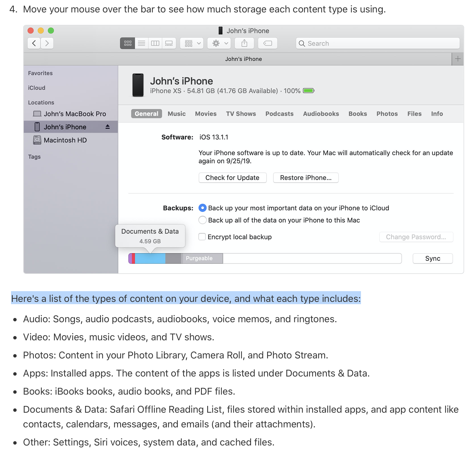The image size is (476, 450).
Task: Click the Tags sidebar heading
Action: pos(34,157)
